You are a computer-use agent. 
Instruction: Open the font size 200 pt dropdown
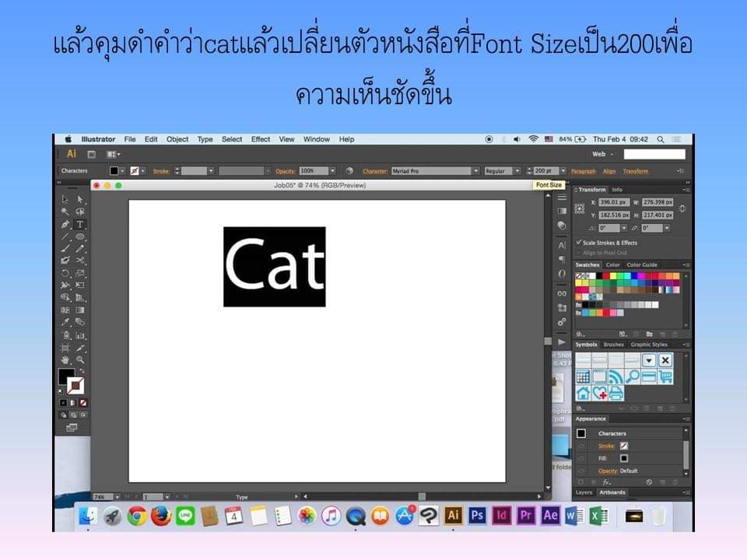coord(563,171)
